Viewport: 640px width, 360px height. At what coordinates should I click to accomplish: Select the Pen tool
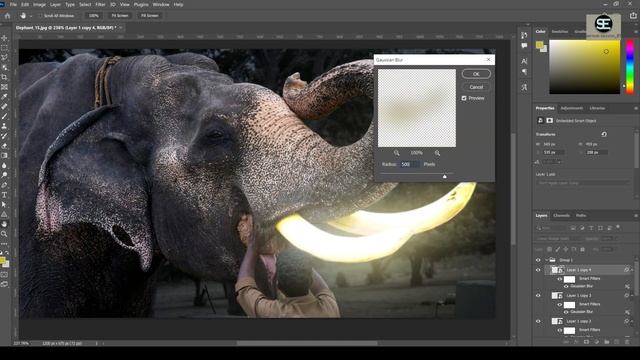(4, 185)
